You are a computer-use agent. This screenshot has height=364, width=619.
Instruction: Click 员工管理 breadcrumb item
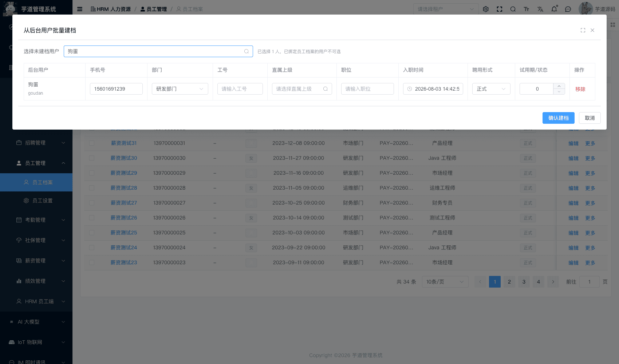tap(154, 9)
